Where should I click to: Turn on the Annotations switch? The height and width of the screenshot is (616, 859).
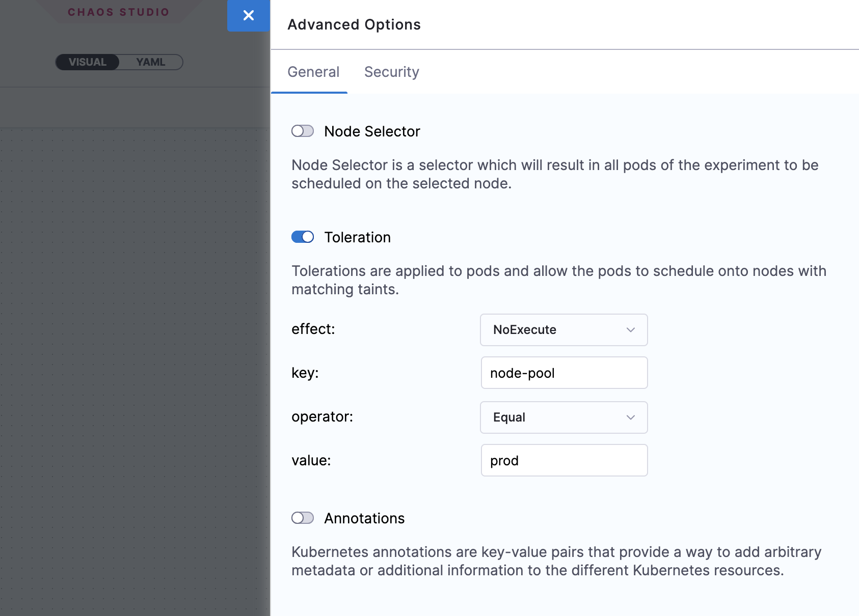point(303,518)
